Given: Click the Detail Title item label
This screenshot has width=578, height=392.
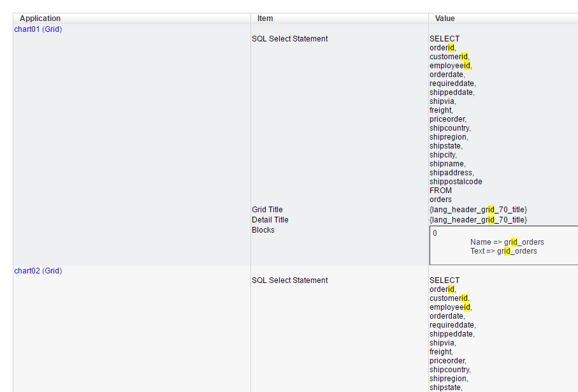Looking at the screenshot, I should [270, 220].
